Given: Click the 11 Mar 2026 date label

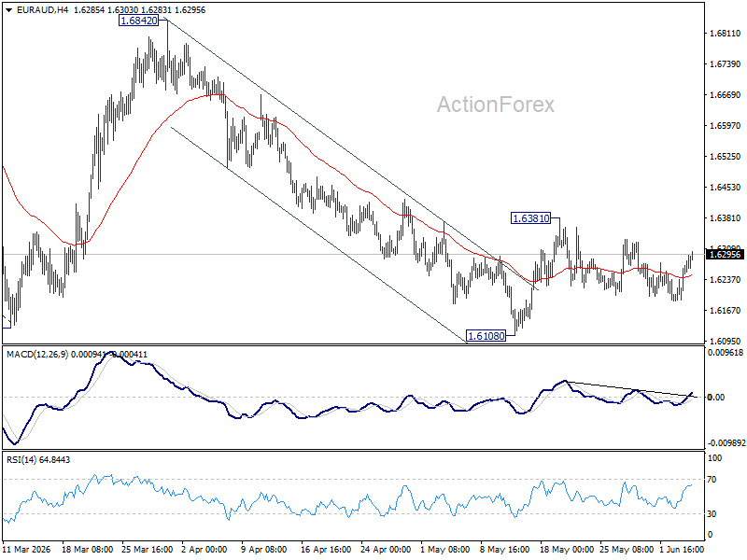Looking at the screenshot, I should click(x=27, y=550).
